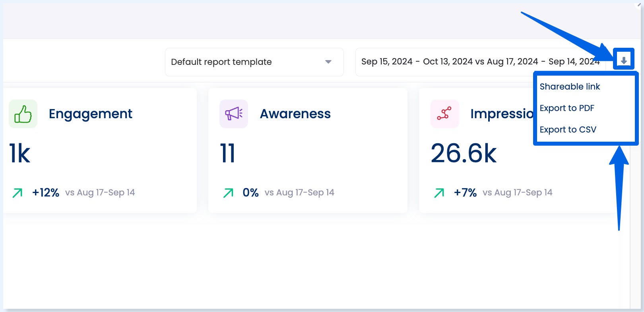The height and width of the screenshot is (312, 644).
Task: Click the Impressions graph icon
Action: click(444, 114)
